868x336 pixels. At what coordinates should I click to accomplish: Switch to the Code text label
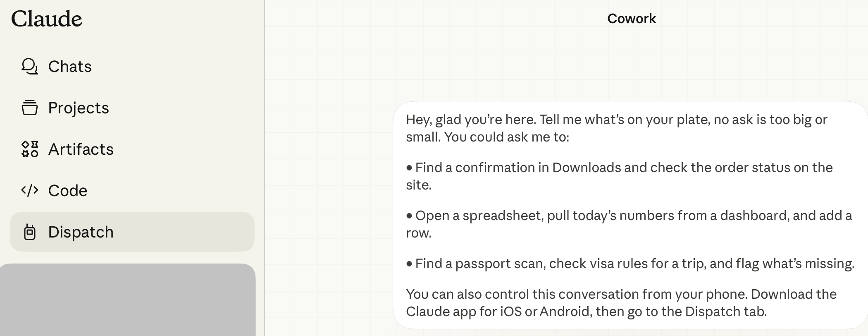click(68, 190)
